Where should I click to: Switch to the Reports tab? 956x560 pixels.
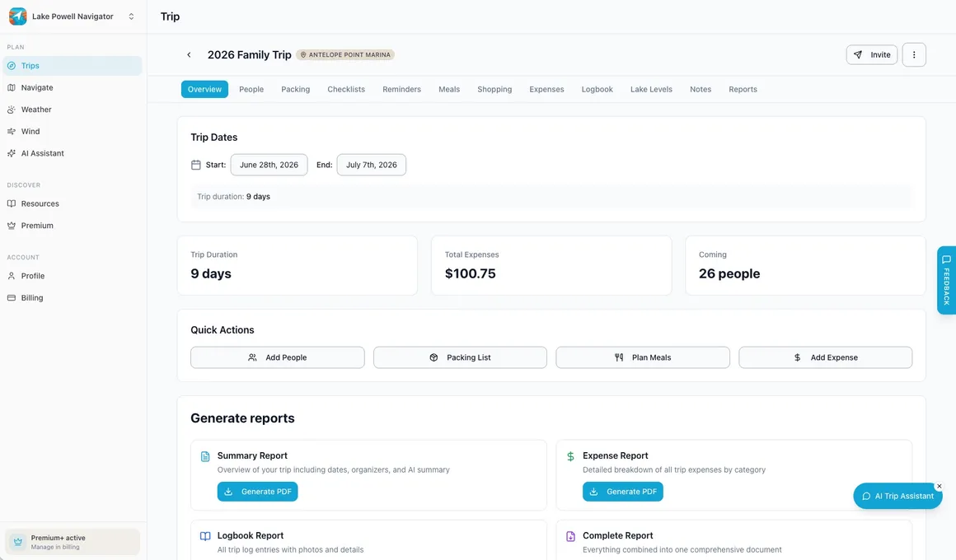pyautogui.click(x=743, y=89)
